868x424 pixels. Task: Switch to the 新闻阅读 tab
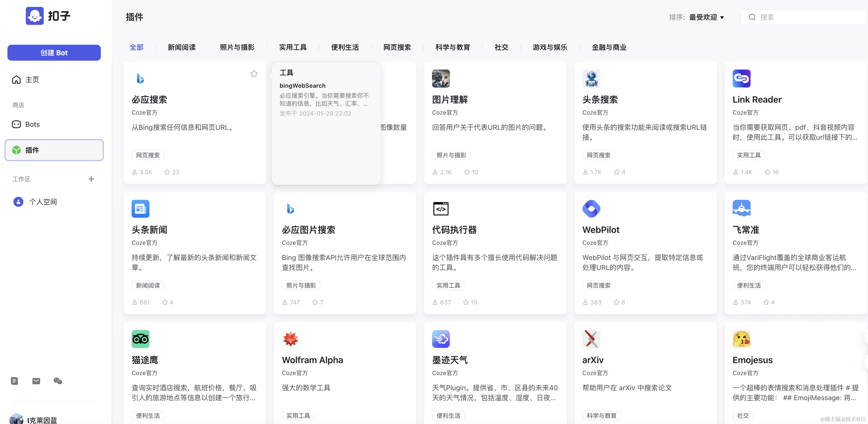(x=182, y=47)
